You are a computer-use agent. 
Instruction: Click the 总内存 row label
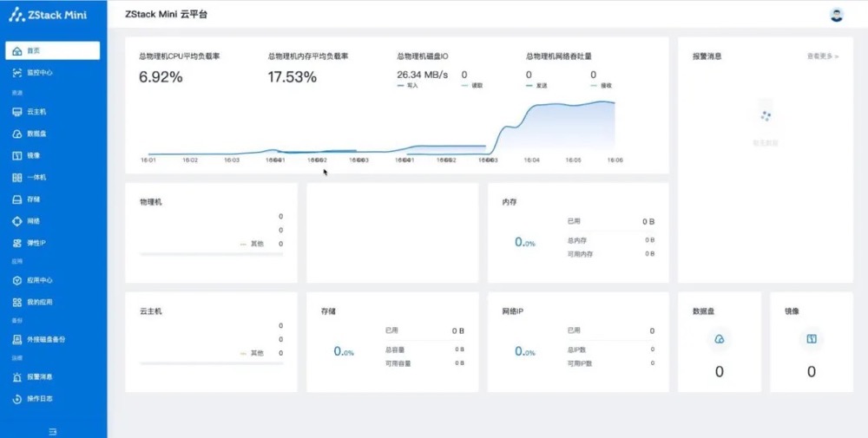pyautogui.click(x=577, y=240)
